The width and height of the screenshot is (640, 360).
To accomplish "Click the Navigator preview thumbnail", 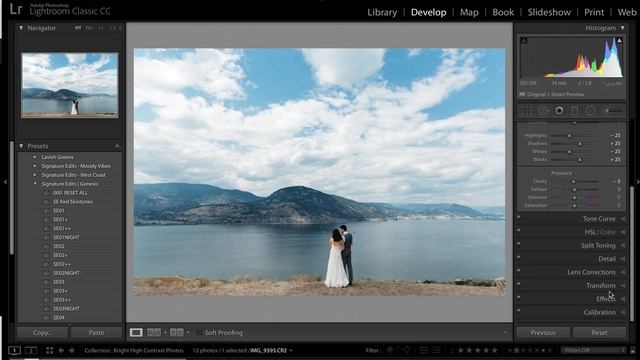I will pyautogui.click(x=70, y=85).
